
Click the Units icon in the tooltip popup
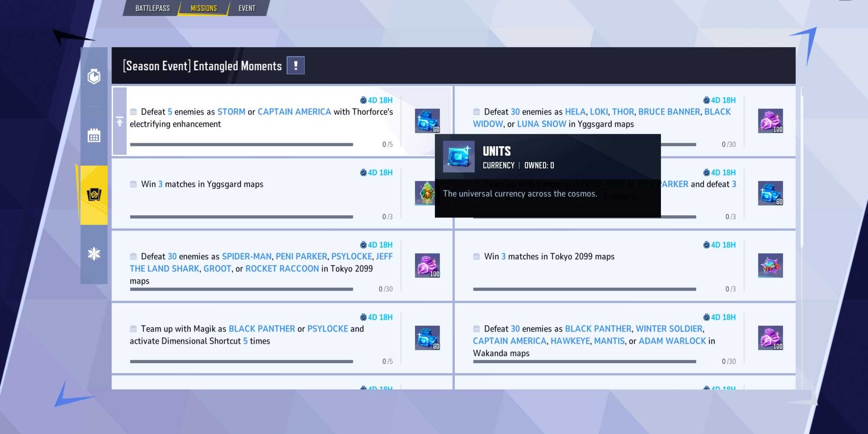[459, 157]
